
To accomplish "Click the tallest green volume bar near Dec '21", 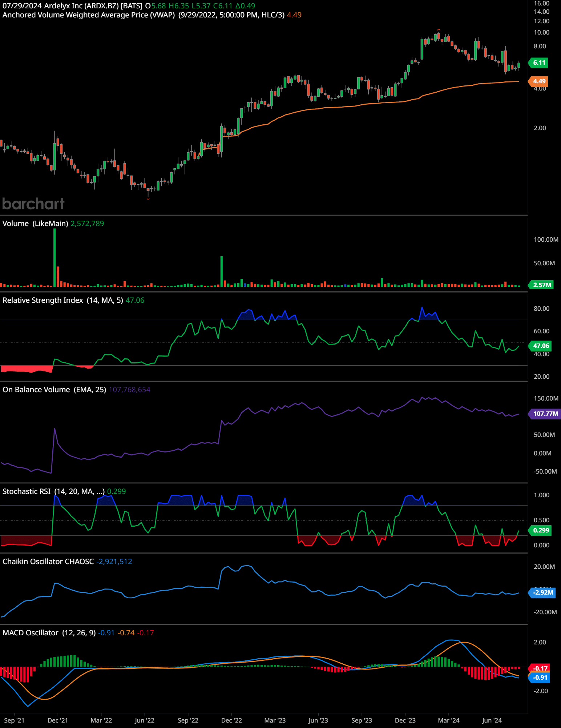I will click(55, 258).
